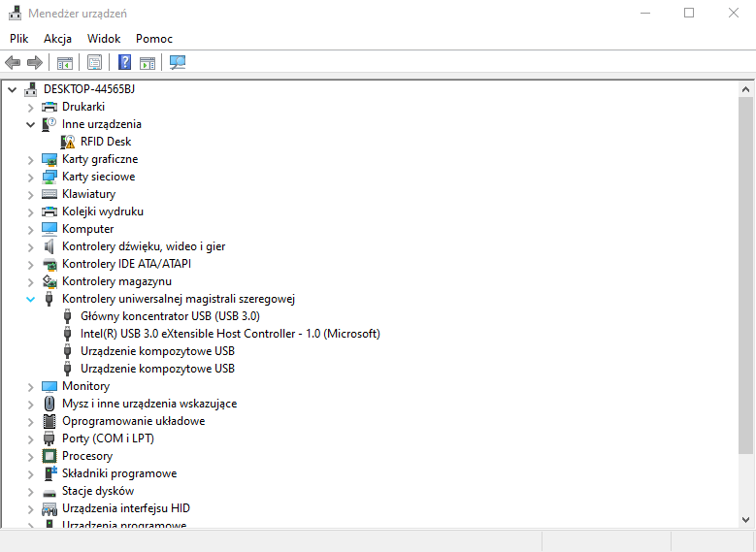Viewport: 756px width, 552px height.
Task: Select the RFID Desk warning device icon
Action: [68, 142]
